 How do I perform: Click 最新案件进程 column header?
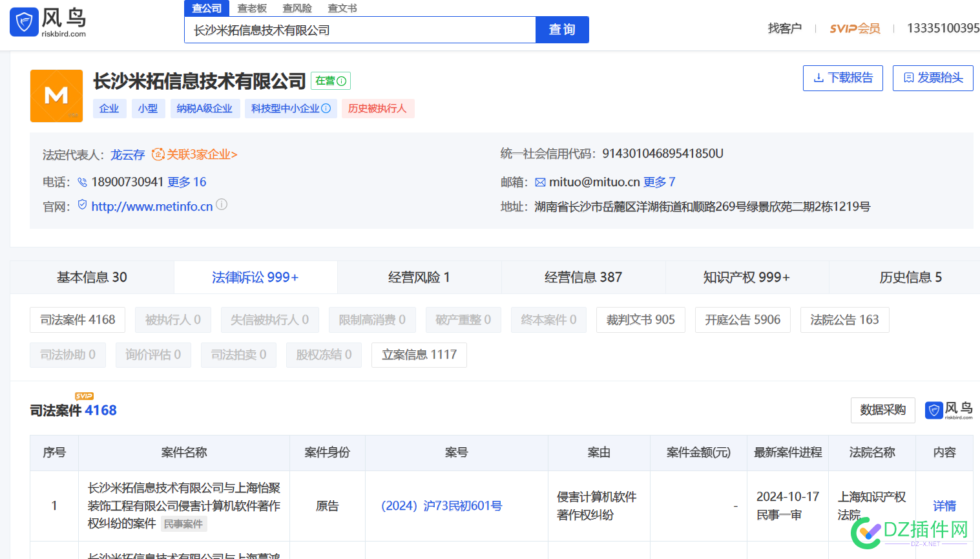(788, 452)
